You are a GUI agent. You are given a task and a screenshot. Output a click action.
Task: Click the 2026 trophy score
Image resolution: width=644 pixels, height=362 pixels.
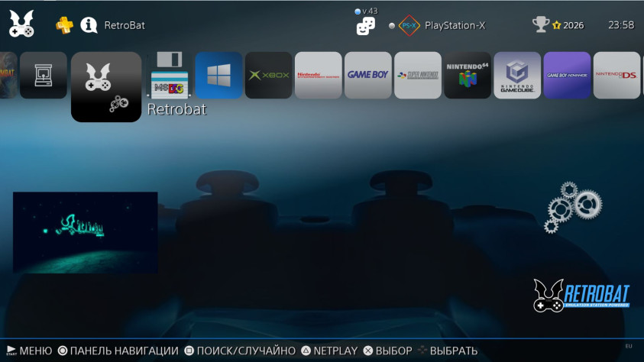click(574, 25)
